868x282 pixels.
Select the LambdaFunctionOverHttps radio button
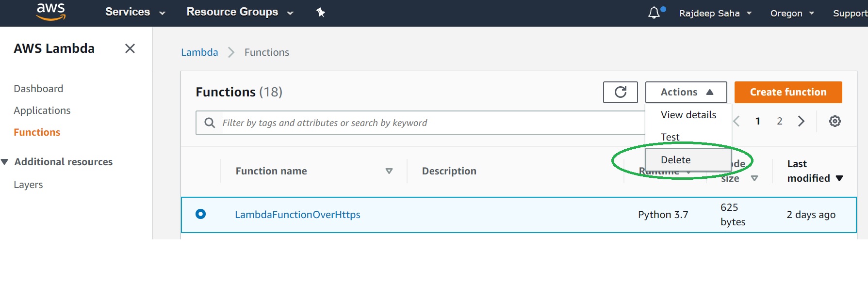200,214
